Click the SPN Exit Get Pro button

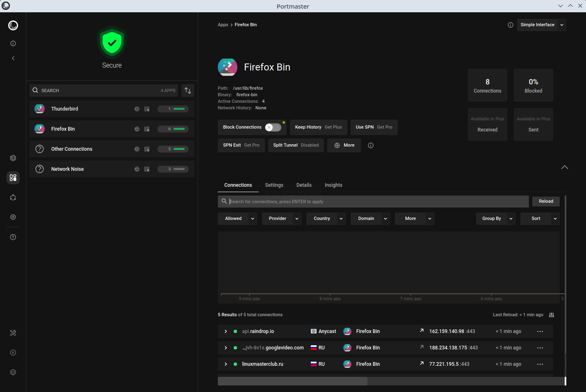pos(241,145)
